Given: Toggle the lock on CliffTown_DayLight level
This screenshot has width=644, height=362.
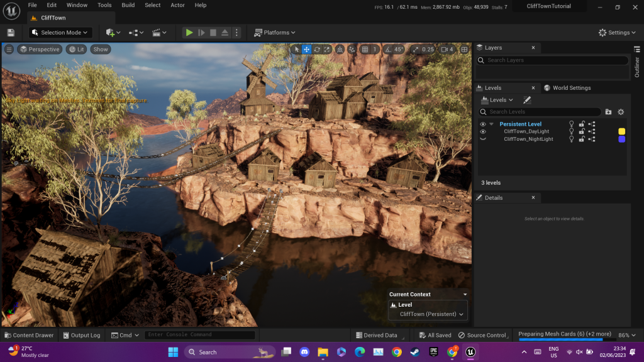Looking at the screenshot, I should [x=582, y=131].
